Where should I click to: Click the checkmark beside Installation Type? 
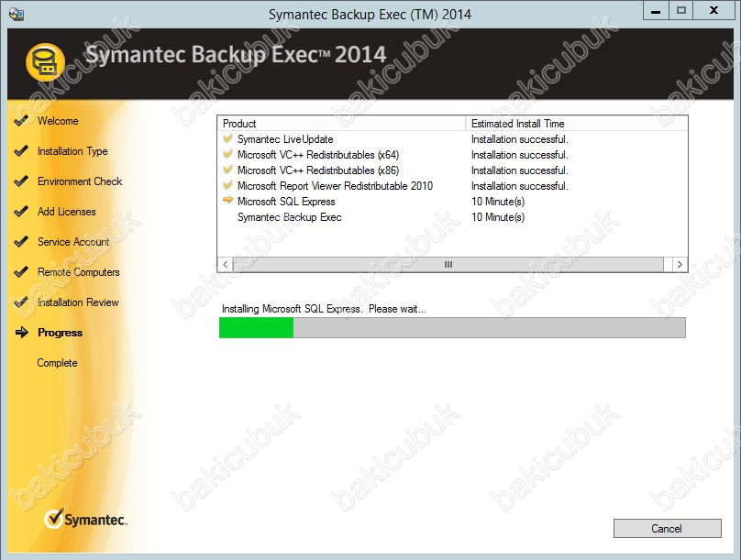click(x=21, y=151)
